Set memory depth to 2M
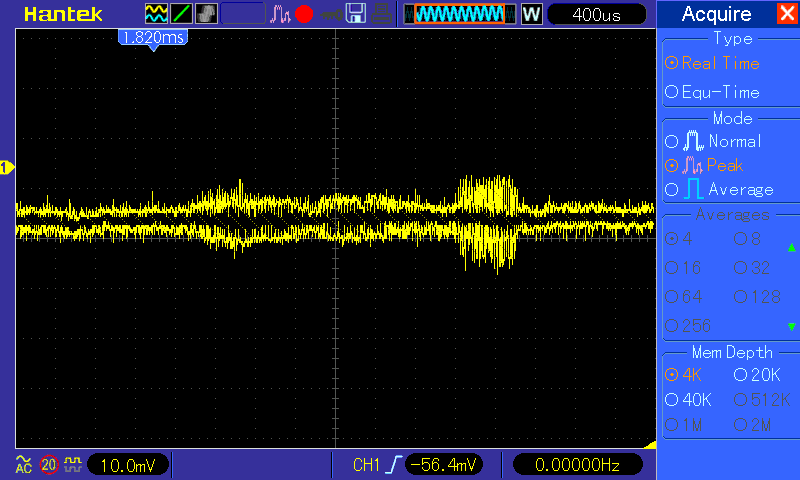This screenshot has height=480, width=800. (x=753, y=424)
